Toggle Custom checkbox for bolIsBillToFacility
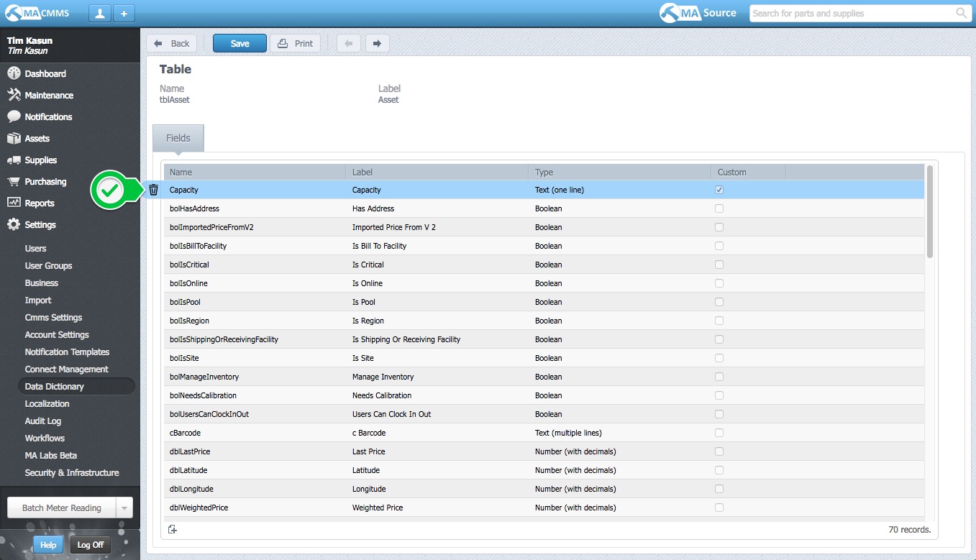The height and width of the screenshot is (560, 976). (719, 246)
